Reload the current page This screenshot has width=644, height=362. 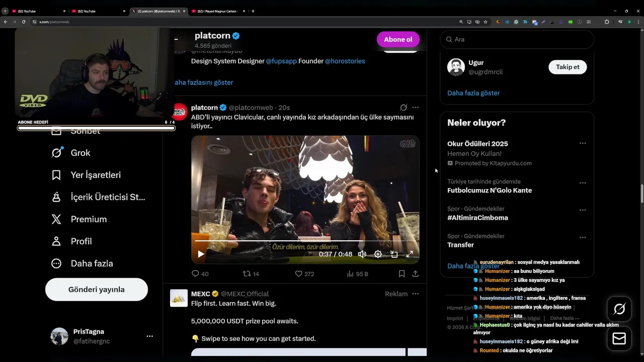pos(23,22)
